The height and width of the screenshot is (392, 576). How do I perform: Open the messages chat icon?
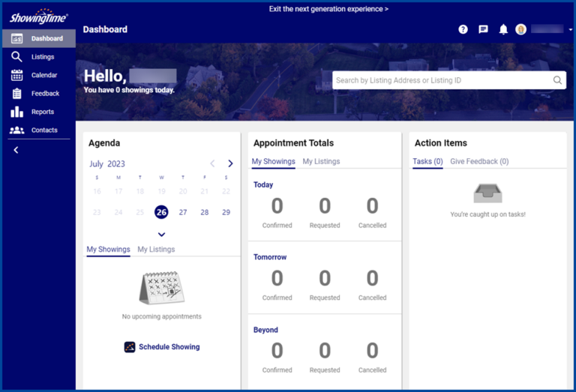[x=483, y=29]
